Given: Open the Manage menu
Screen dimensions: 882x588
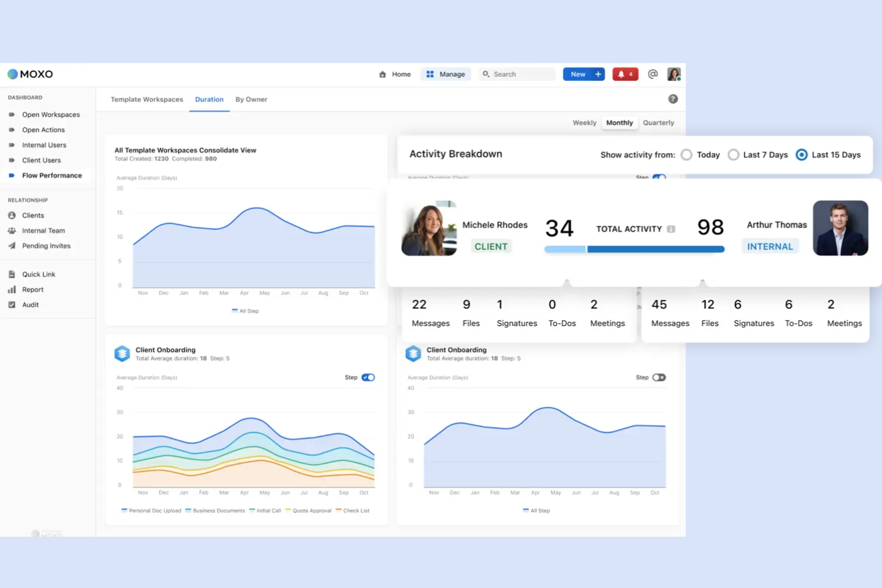Looking at the screenshot, I should (445, 74).
